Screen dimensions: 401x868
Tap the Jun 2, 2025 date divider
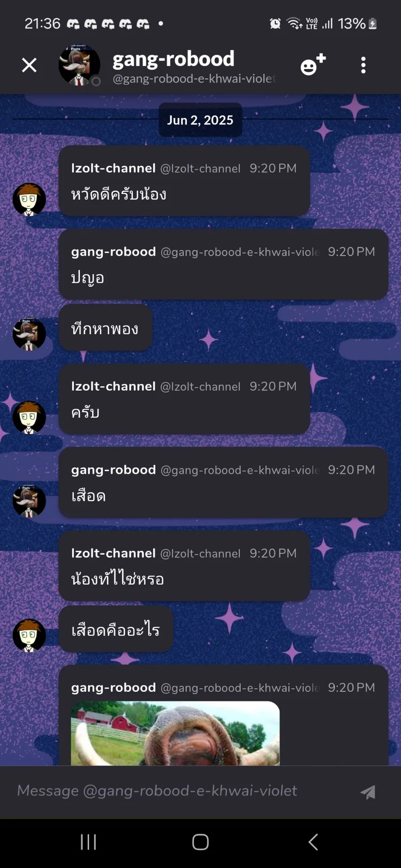click(200, 120)
